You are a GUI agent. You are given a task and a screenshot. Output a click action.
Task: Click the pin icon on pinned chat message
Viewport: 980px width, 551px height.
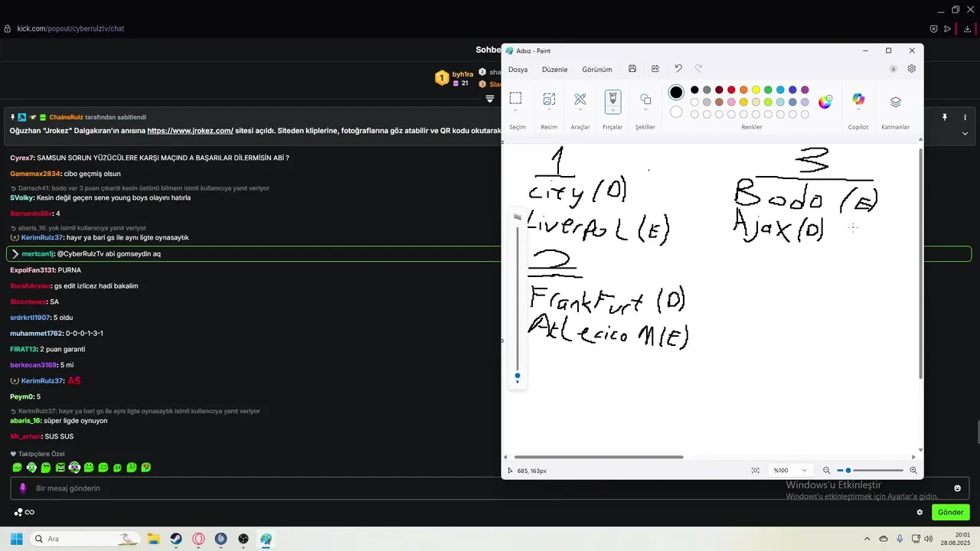click(945, 117)
